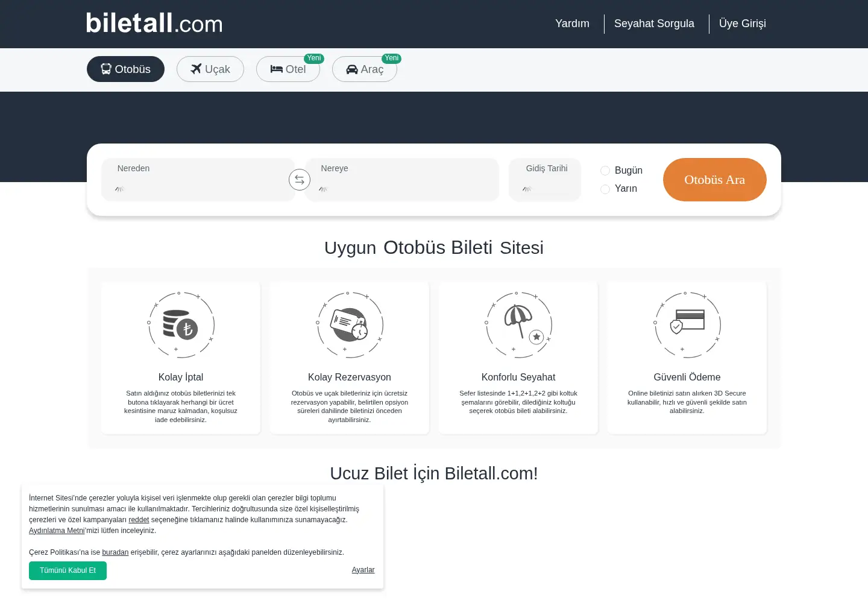Click the Yeni badge on Araç tab
The width and height of the screenshot is (868, 603).
392,58
